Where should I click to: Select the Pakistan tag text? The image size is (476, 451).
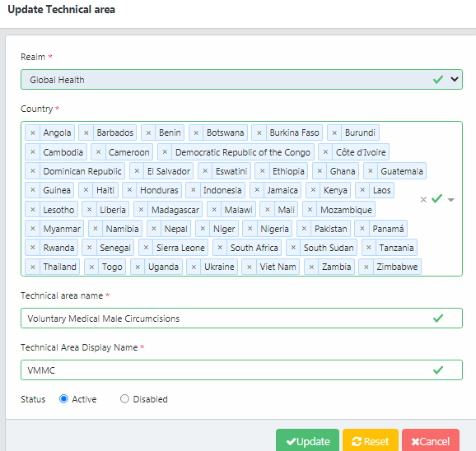tap(330, 229)
